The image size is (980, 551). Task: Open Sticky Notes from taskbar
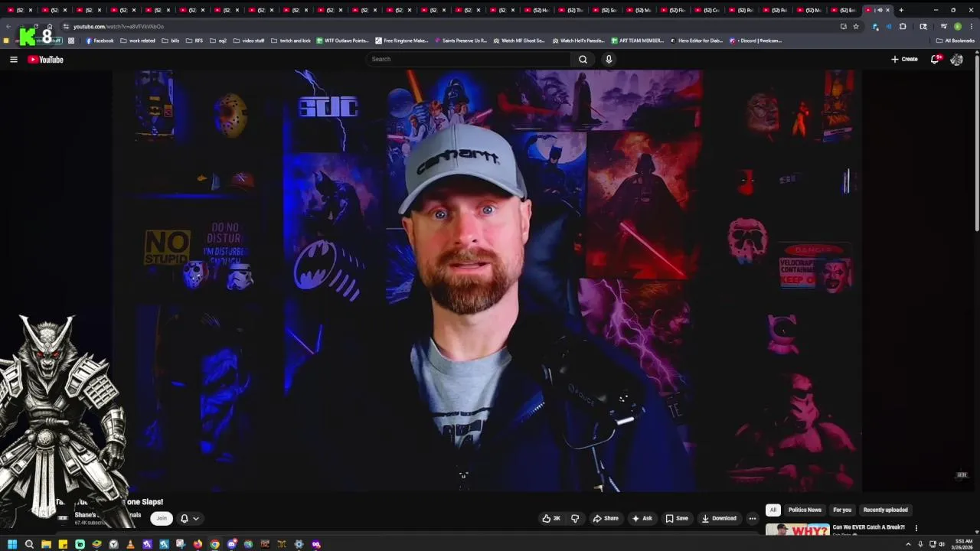click(63, 544)
